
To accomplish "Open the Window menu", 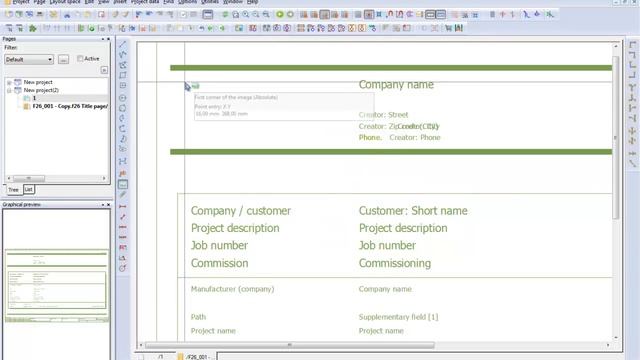I will pyautogui.click(x=233, y=2).
